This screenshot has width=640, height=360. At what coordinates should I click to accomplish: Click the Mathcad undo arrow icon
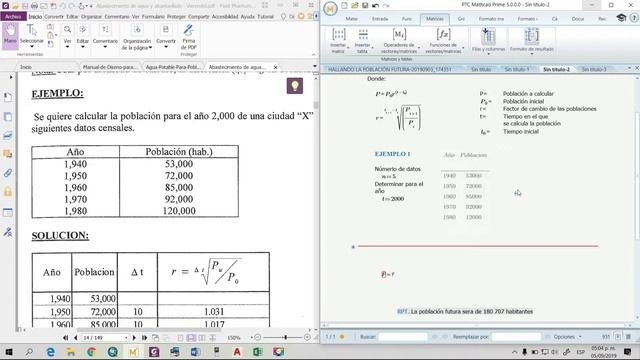[376, 5]
